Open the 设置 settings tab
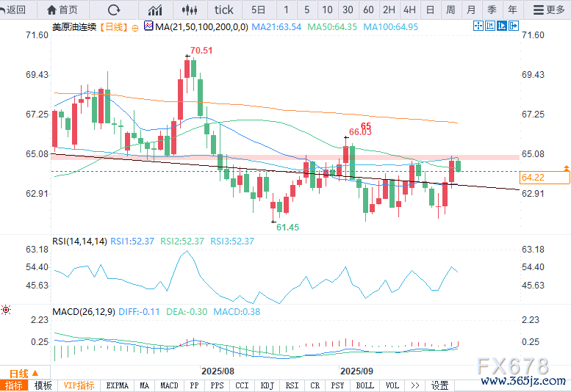The image size is (571, 392). pos(439,385)
